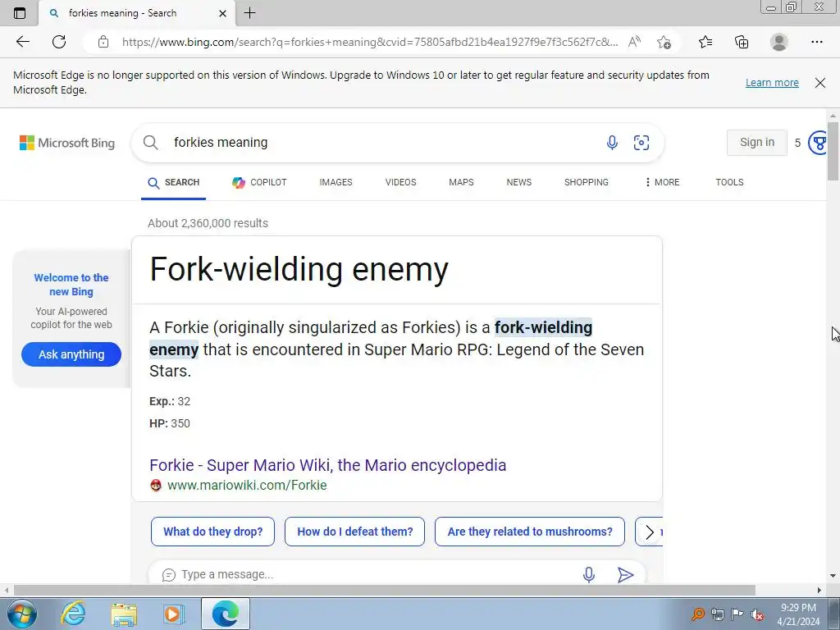Switch to the IMAGES tab
Screen dimensions: 840x630
point(336,182)
